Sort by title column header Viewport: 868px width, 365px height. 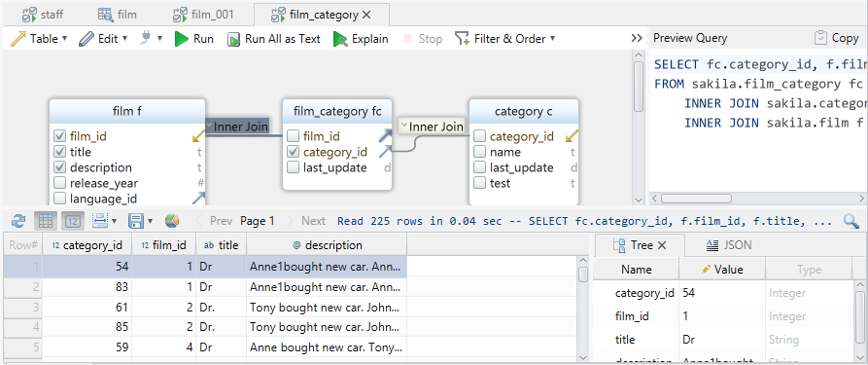tap(222, 245)
